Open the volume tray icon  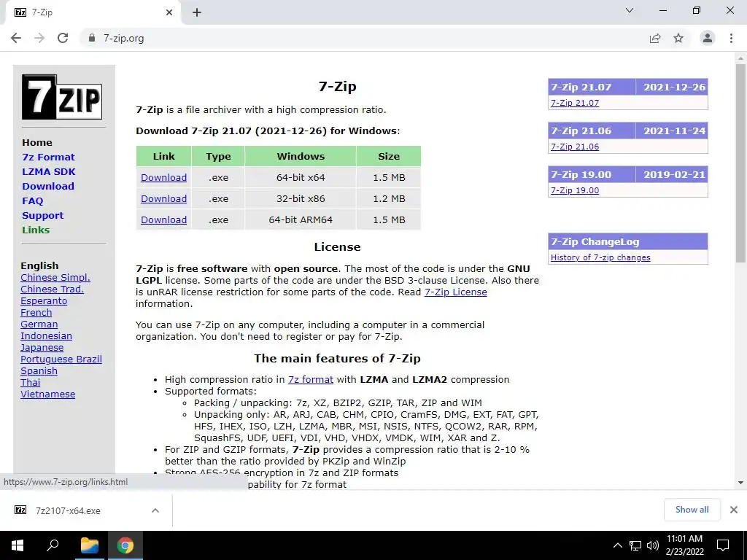click(x=653, y=545)
